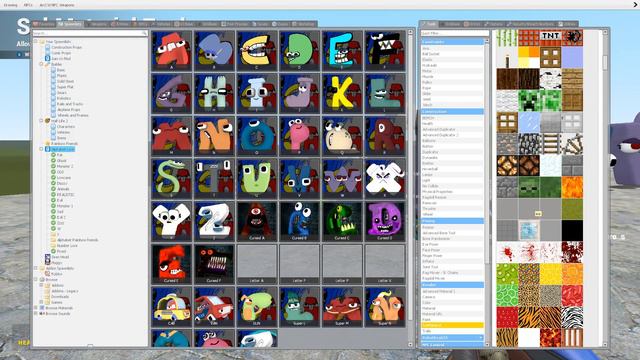This screenshot has width=640, height=360.
Task: Collapse the Alphabet Lore tree node
Action: [41, 149]
